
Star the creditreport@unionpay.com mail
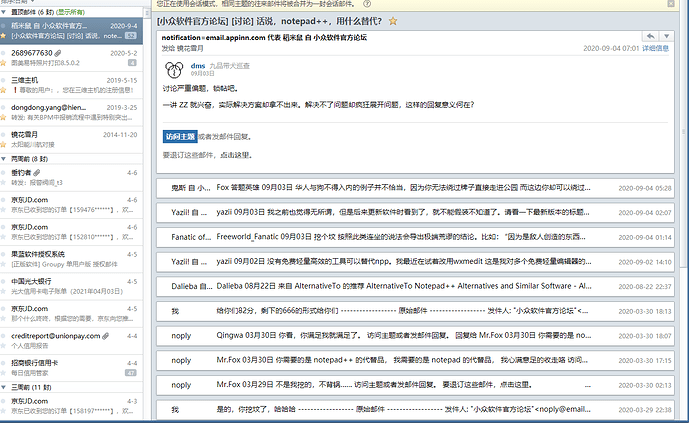point(3,346)
